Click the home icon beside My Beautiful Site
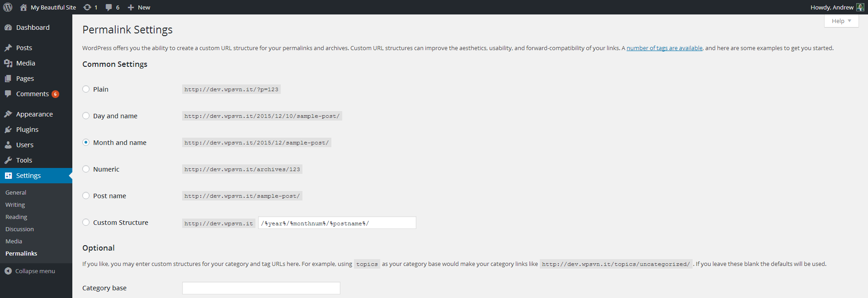The width and height of the screenshot is (868, 298). click(x=24, y=7)
